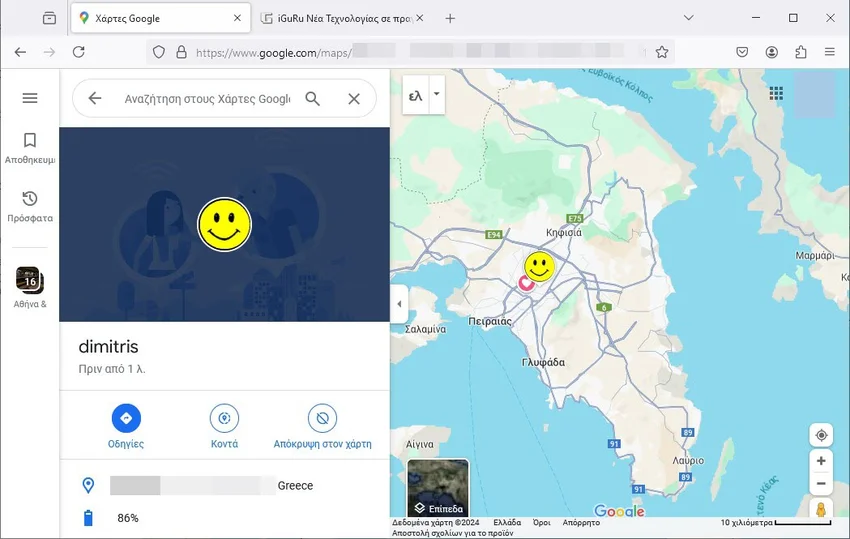Open the extensions puzzle menu
This screenshot has height=539, width=850.
[801, 52]
